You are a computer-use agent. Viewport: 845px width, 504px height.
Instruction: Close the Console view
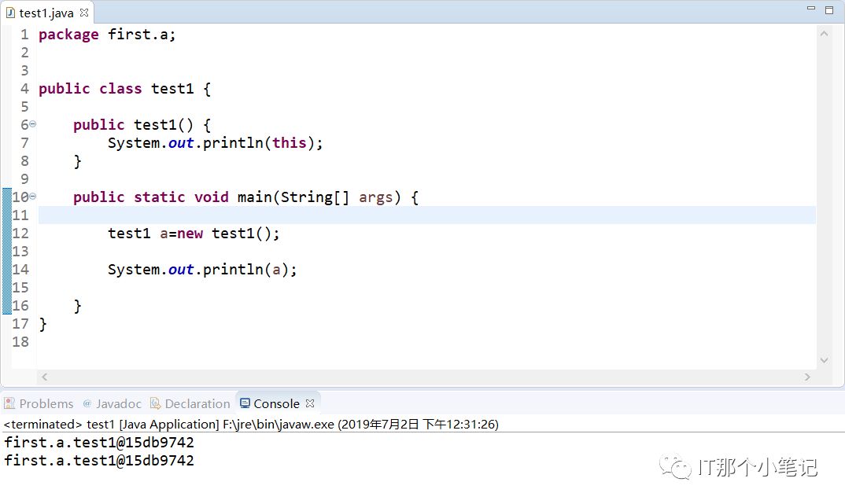pyautogui.click(x=310, y=403)
